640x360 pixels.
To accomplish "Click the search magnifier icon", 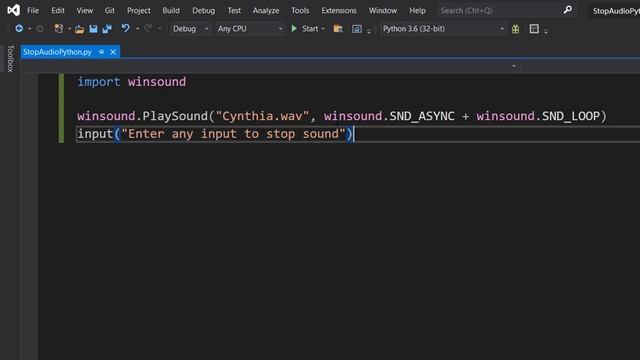I will tap(568, 10).
